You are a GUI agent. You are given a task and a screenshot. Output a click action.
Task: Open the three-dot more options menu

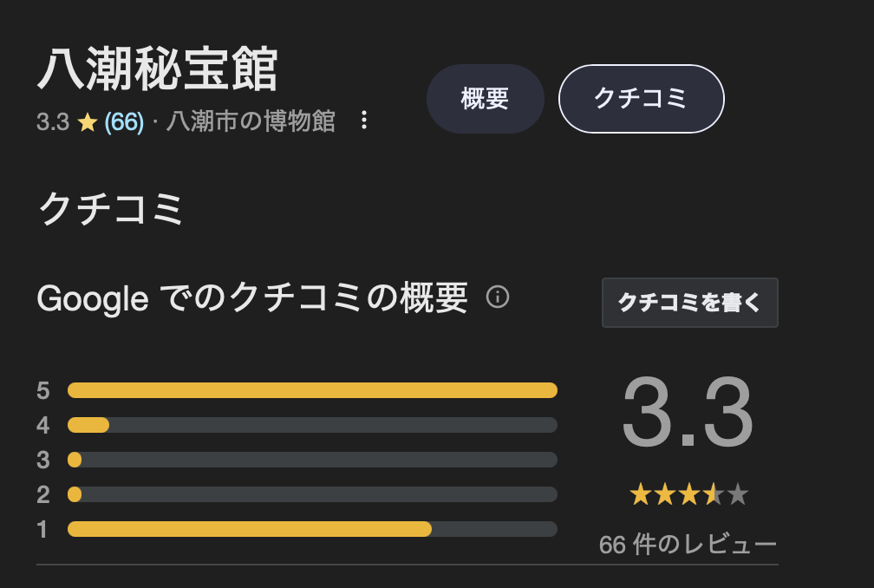click(364, 121)
